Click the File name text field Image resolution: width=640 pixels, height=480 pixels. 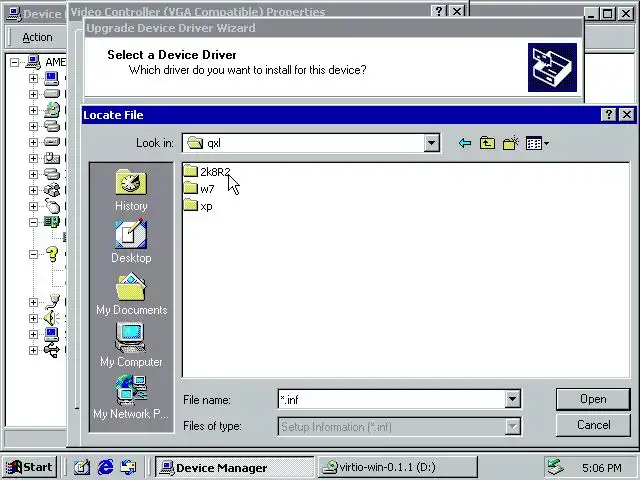click(391, 399)
